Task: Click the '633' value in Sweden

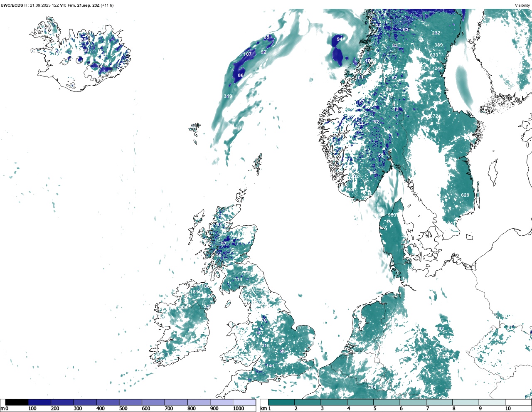Action: pyautogui.click(x=434, y=55)
